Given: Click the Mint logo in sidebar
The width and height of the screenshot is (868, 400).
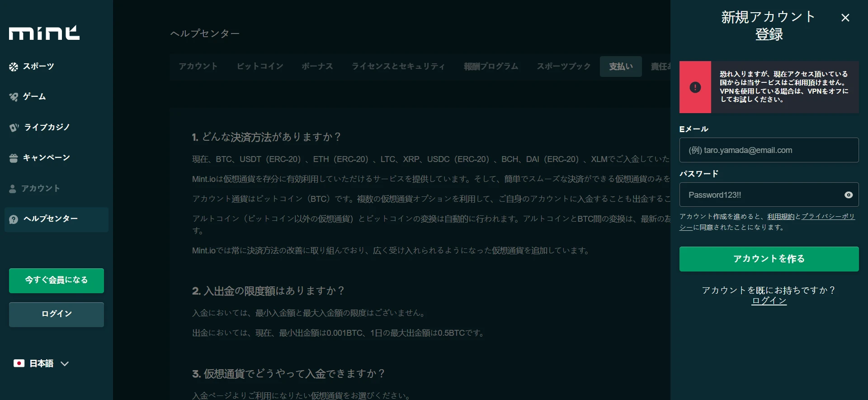Looking at the screenshot, I should tap(44, 33).
